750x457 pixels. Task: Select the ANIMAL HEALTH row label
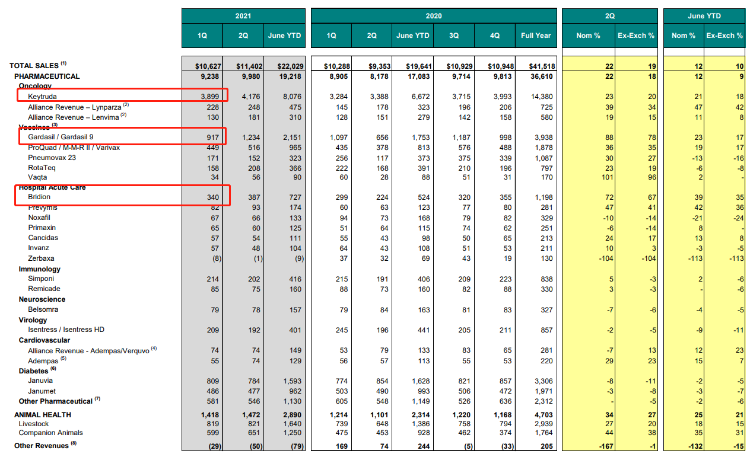tap(43, 414)
